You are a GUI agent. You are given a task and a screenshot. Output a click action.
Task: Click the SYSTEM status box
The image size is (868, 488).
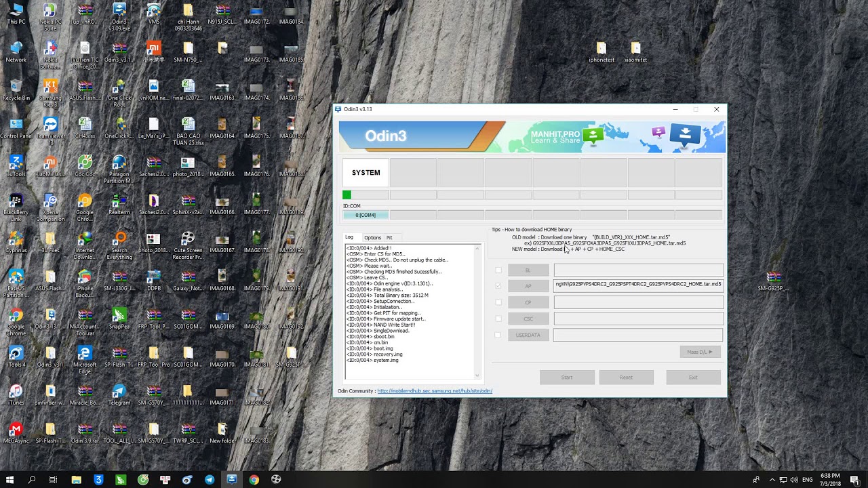366,173
